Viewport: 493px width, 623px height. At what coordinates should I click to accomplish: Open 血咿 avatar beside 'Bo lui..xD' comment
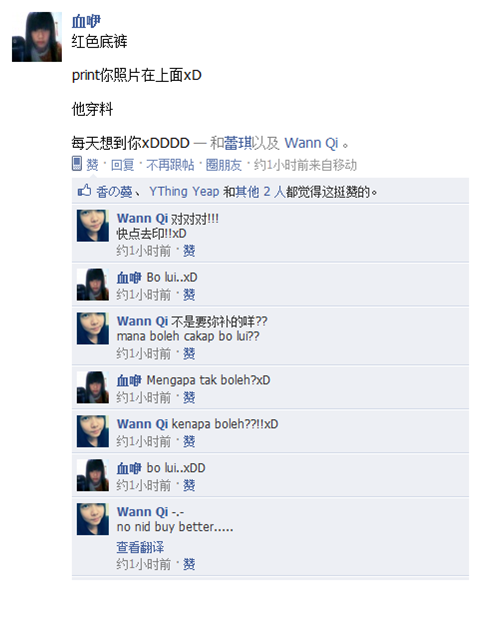pyautogui.click(x=93, y=284)
